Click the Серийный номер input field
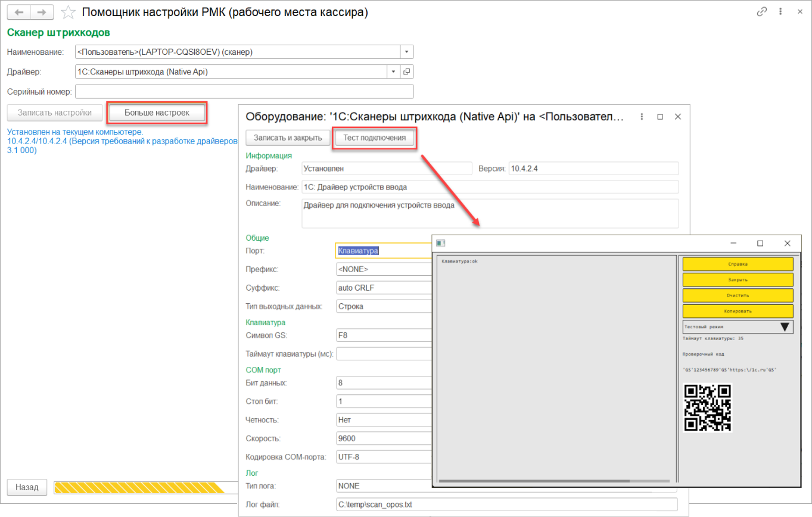Screen dimensions: 812x517 (x=244, y=92)
